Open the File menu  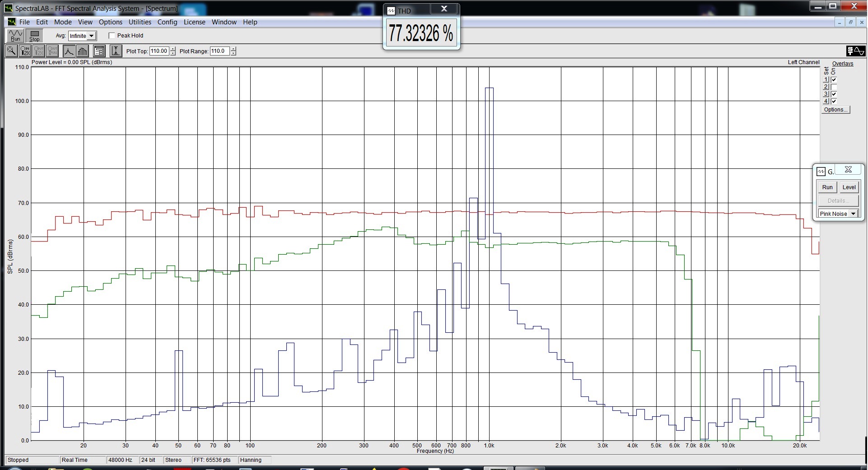(24, 22)
